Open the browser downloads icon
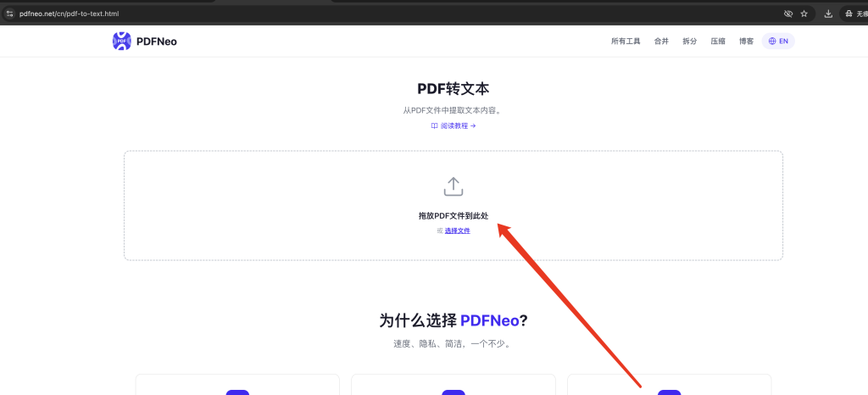This screenshot has height=395, width=868. 828,14
